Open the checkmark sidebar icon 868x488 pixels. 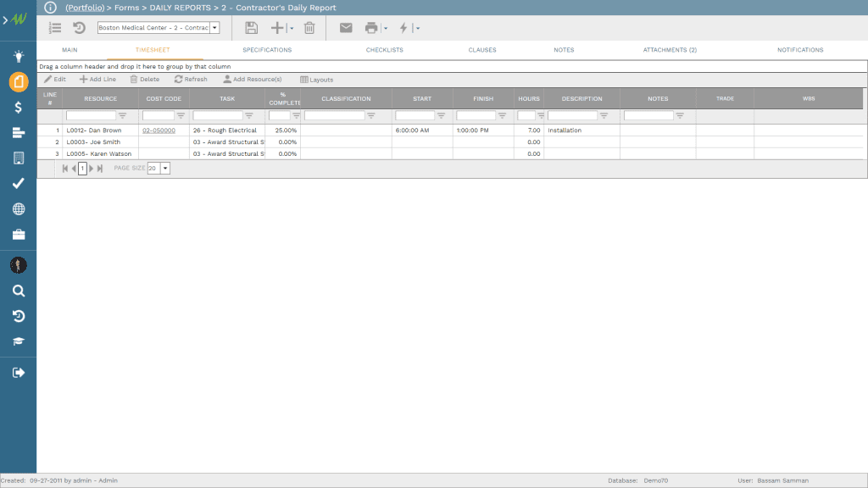point(19,183)
